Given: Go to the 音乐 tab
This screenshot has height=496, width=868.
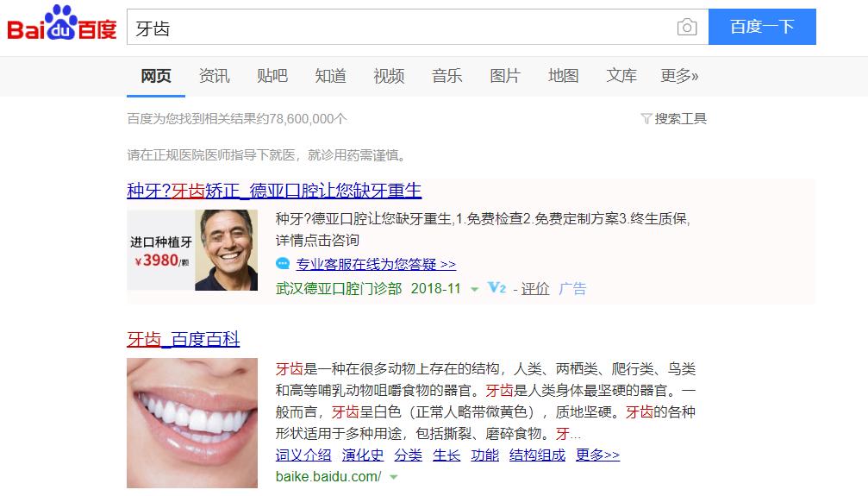Looking at the screenshot, I should [x=446, y=75].
